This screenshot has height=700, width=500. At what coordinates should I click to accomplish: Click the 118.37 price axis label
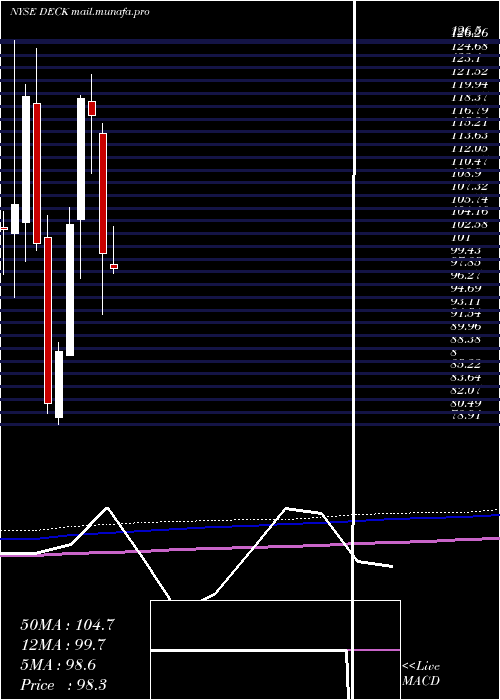(470, 97)
